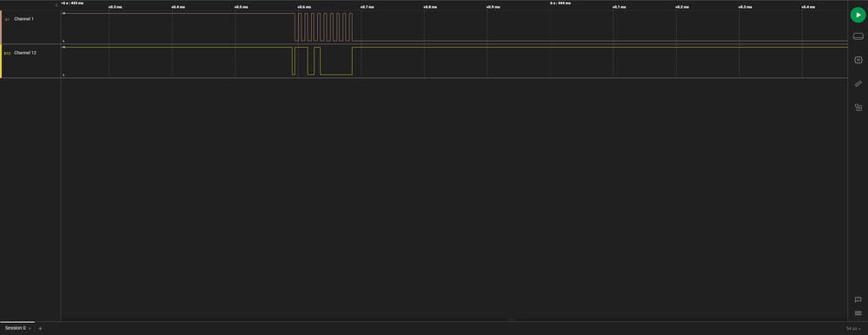Click the +0.3 ms tick after 443 ms
This screenshot has height=335, width=868.
115,7
